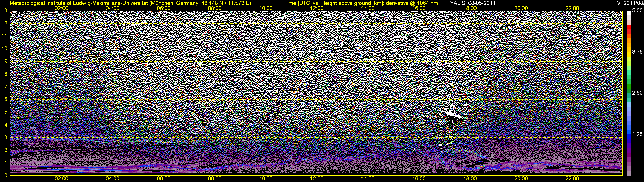
Task: Click the 6 km height axis label
Action: point(6,99)
